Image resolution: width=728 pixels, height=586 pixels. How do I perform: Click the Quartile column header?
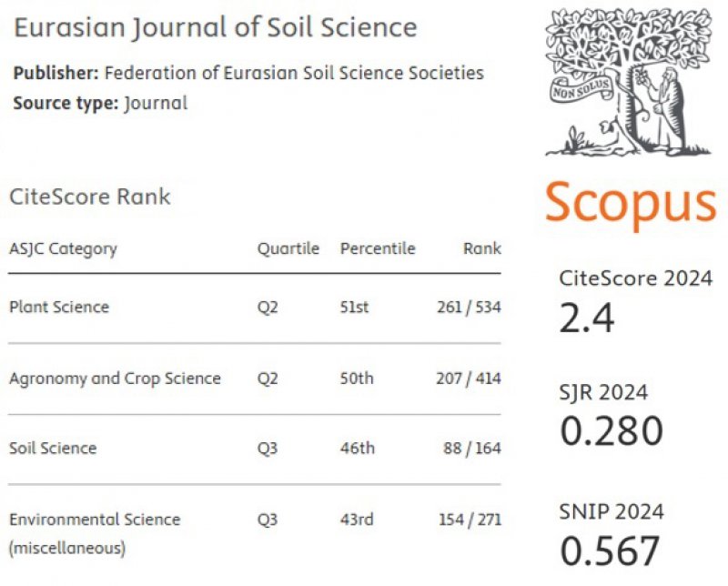coord(288,248)
